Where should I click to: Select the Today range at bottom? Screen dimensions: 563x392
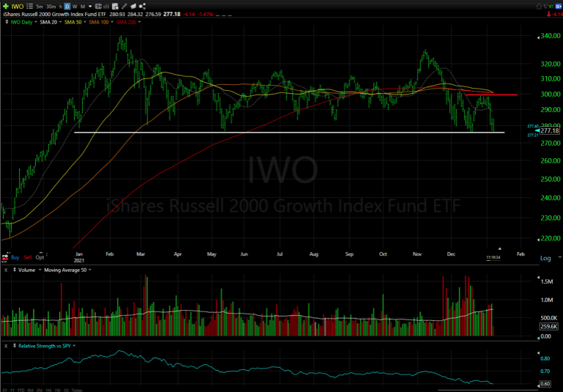[x=77, y=391]
